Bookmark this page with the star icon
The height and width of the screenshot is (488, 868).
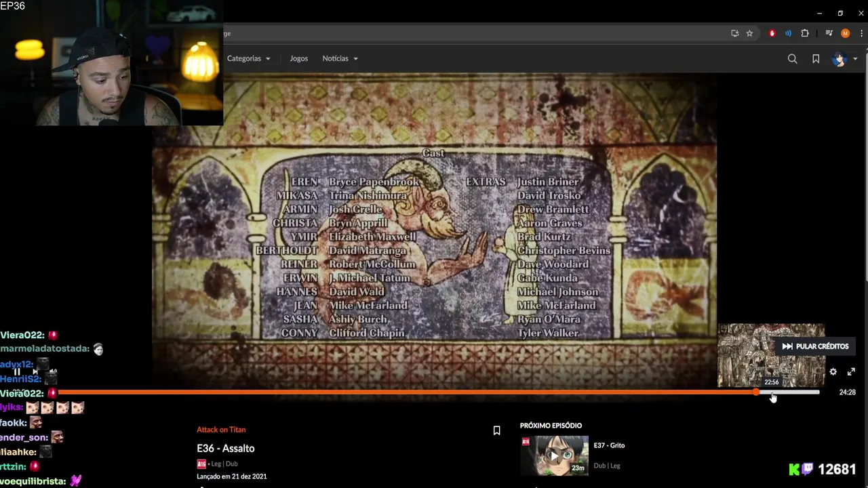pyautogui.click(x=749, y=33)
